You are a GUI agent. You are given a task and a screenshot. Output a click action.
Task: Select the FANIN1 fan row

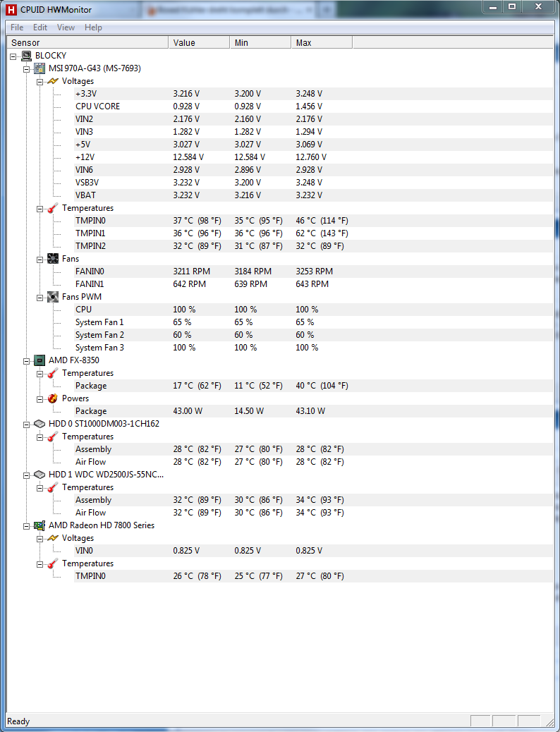tap(313, 284)
